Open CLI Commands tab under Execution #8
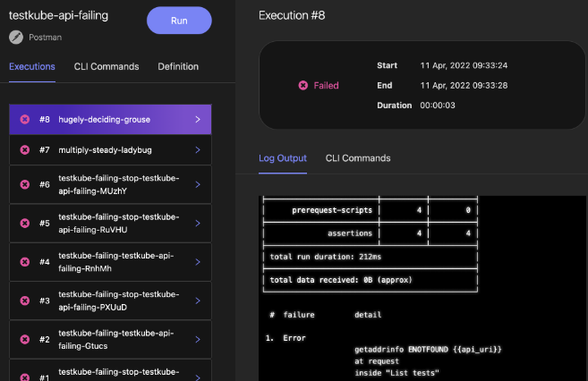The width and height of the screenshot is (588, 381). click(358, 158)
